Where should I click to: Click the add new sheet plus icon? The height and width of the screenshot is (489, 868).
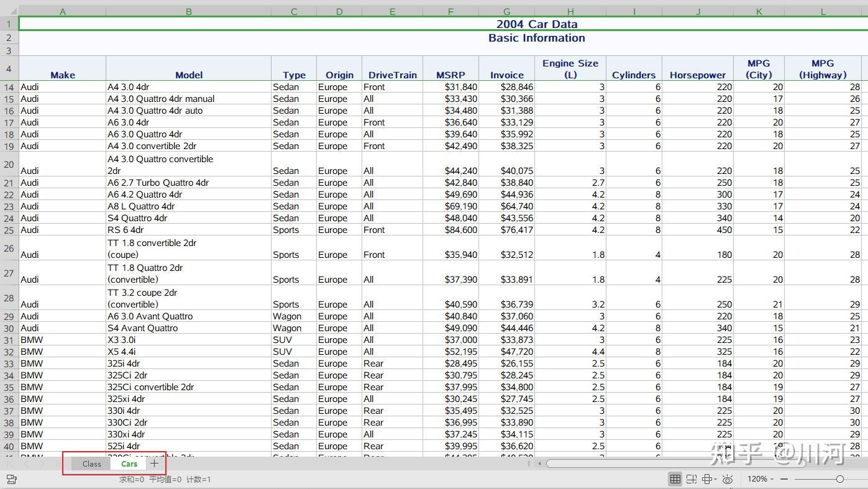pos(154,464)
